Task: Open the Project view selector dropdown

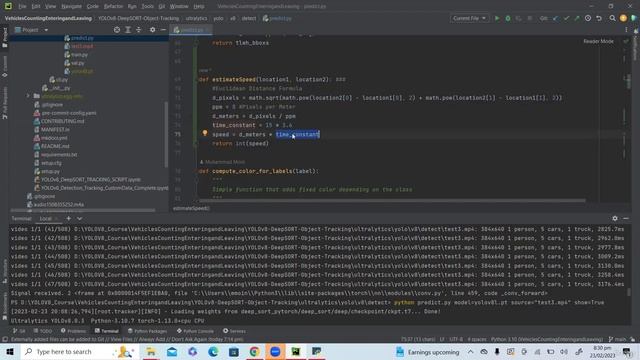Action: 31,30
